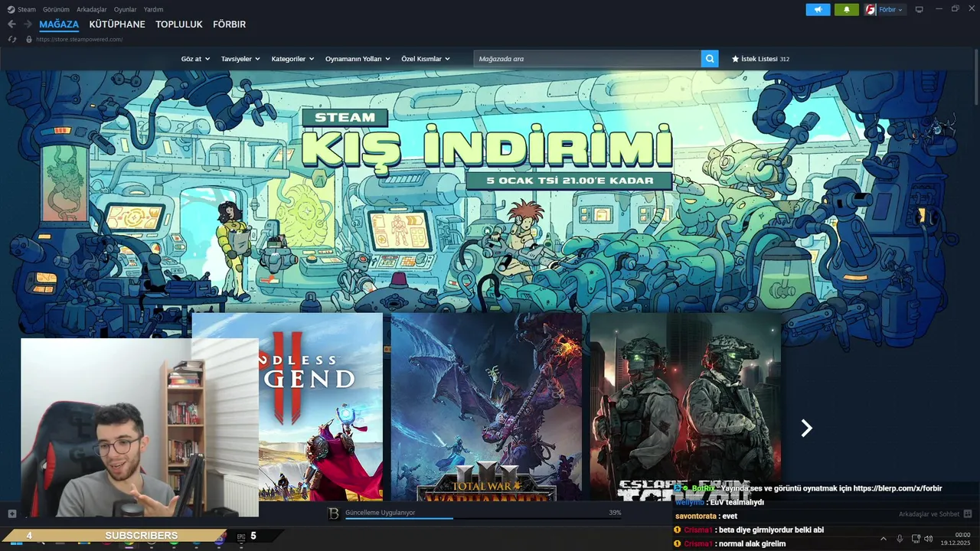Show hidden tray icons chevron

click(883, 539)
